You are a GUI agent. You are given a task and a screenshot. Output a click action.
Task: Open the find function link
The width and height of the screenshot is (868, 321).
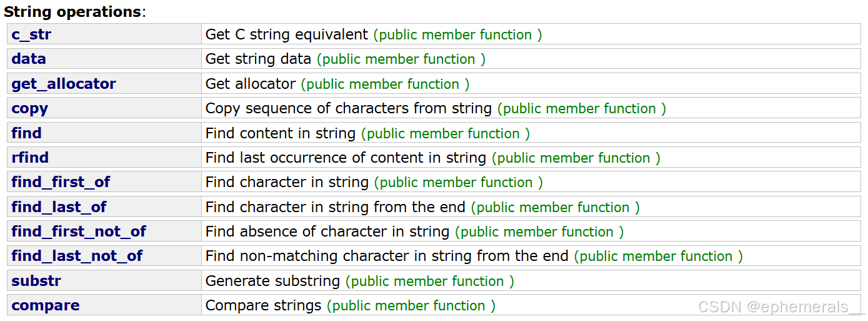pyautogui.click(x=26, y=133)
